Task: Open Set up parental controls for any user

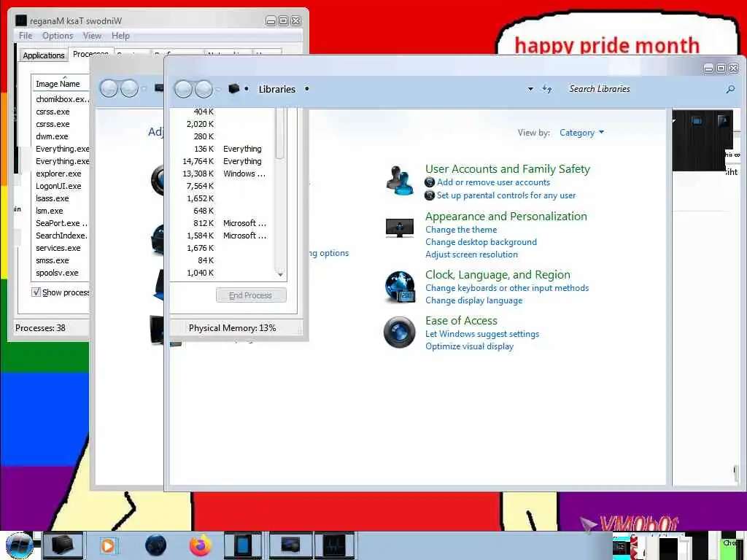Action: click(x=506, y=195)
